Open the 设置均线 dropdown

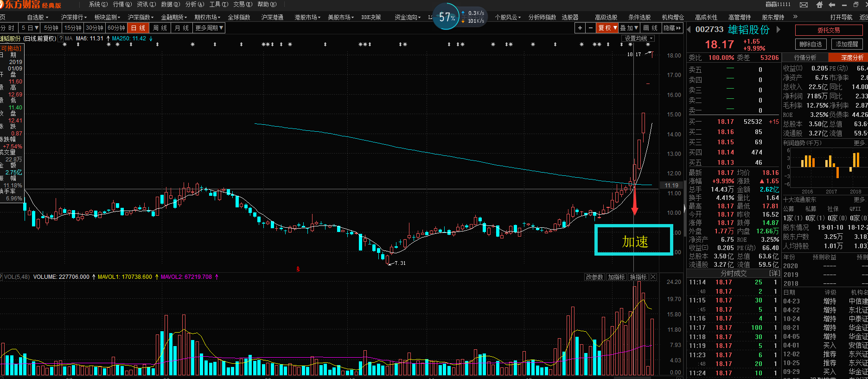tap(638, 39)
